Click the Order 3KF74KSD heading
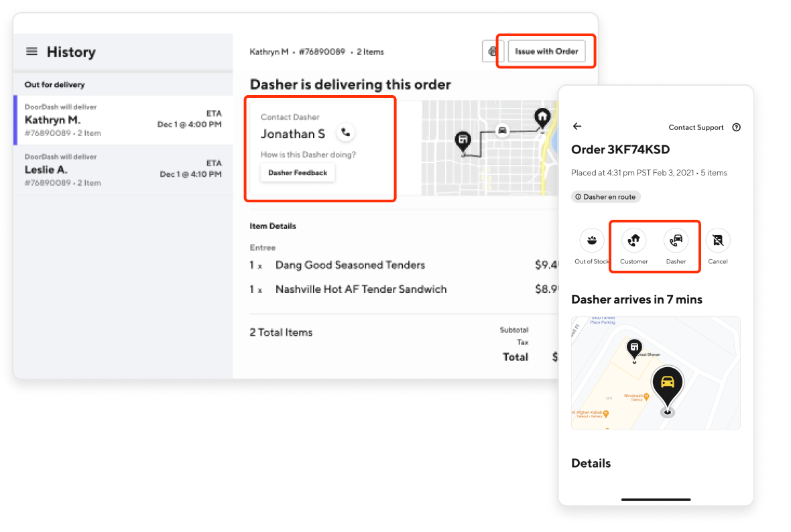The width and height of the screenshot is (791, 532). pos(621,150)
